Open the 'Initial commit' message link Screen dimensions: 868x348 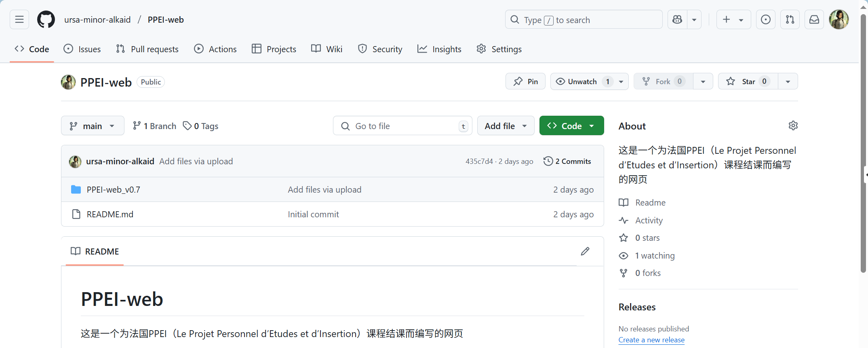[x=313, y=214]
